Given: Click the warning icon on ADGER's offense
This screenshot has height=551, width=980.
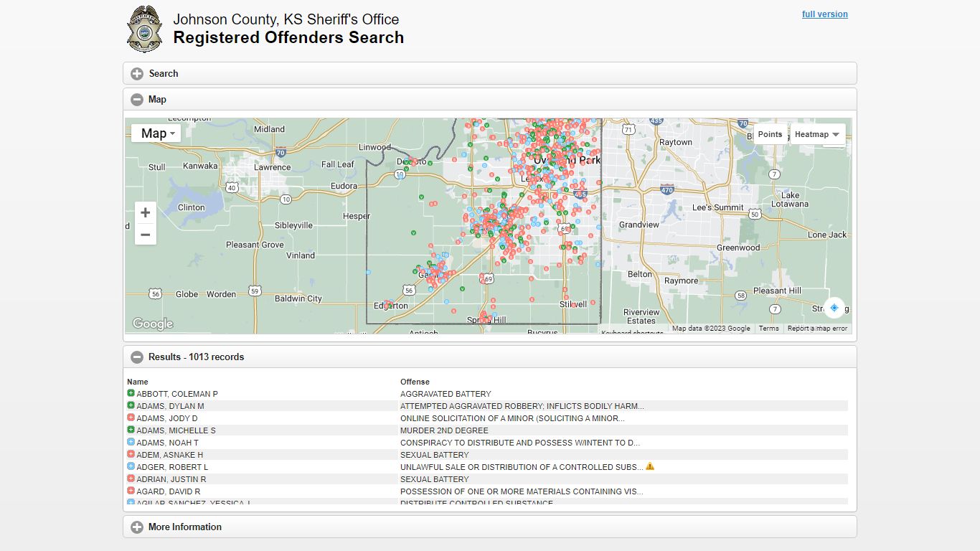Looking at the screenshot, I should [x=650, y=466].
